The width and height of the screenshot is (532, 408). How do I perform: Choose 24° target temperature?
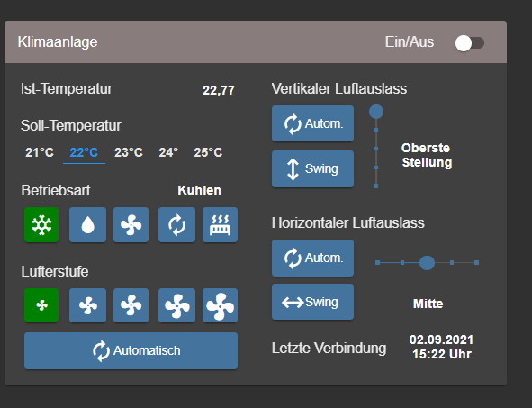coord(168,152)
